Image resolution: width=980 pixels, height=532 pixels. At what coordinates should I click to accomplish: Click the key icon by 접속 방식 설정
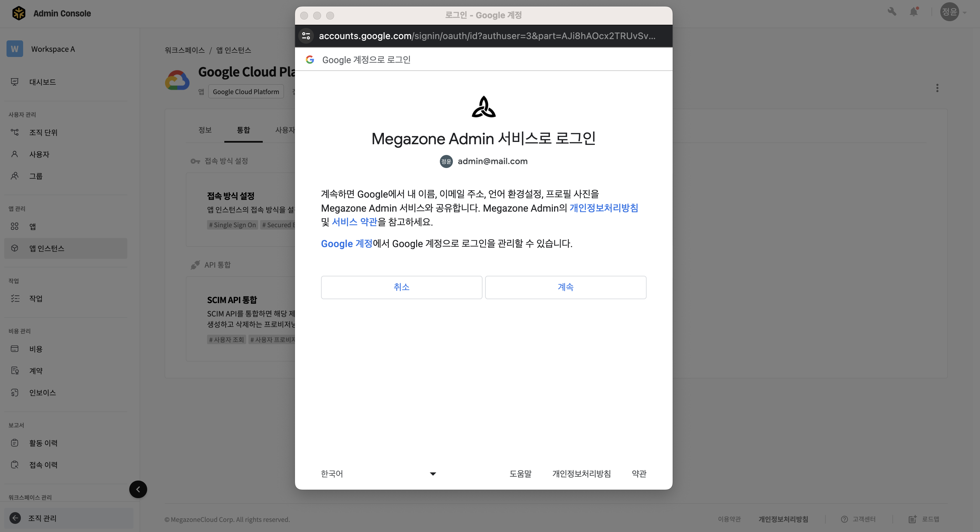click(195, 161)
